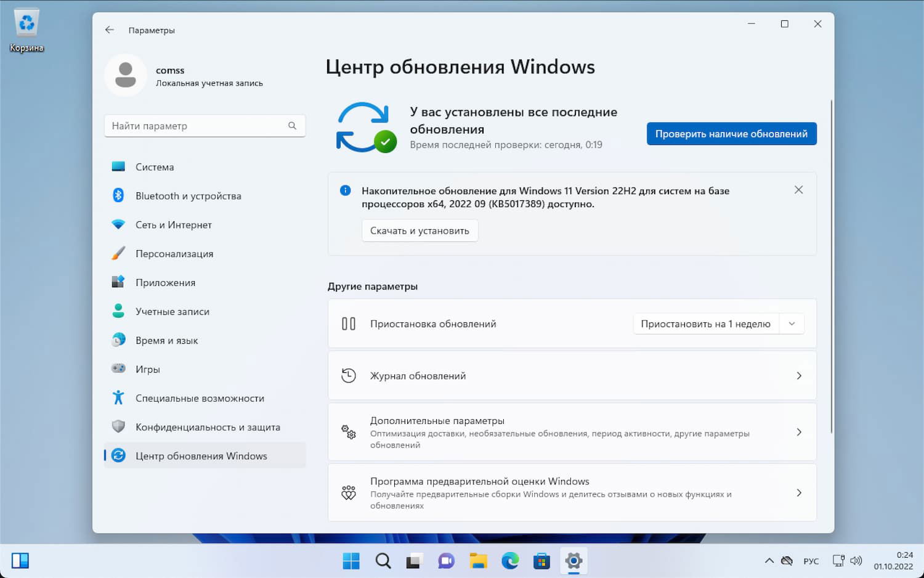Click Скачать и установить button

pos(419,230)
